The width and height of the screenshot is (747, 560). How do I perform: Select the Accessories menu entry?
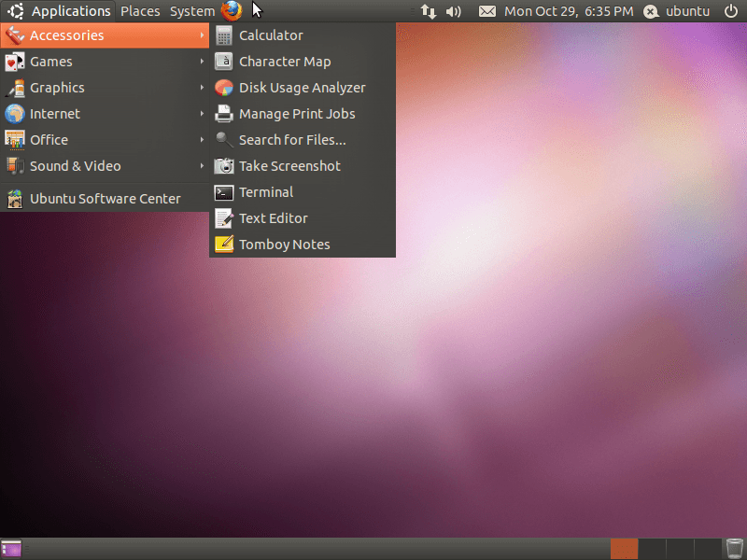click(105, 35)
